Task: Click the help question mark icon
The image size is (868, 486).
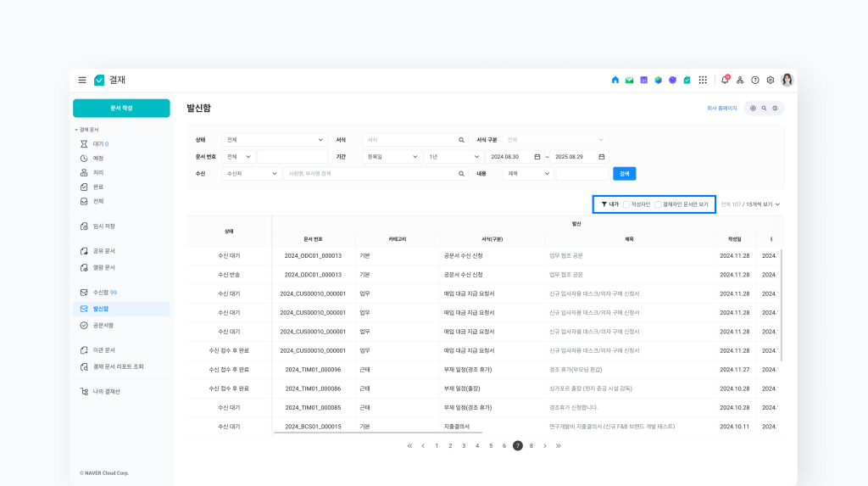Action: (754, 80)
